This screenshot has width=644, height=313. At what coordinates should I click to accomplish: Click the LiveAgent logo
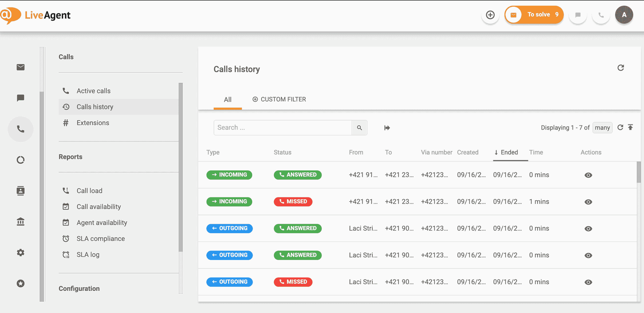point(35,15)
